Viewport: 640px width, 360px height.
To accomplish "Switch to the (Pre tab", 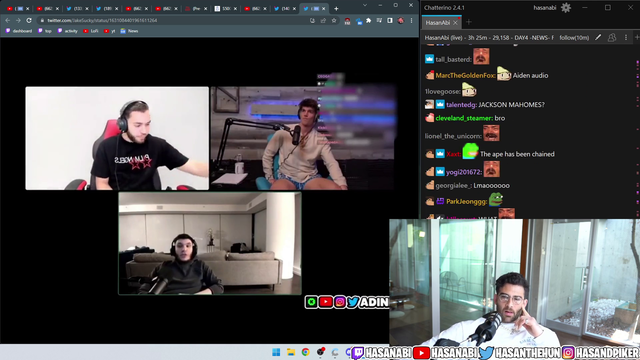I will (196, 9).
